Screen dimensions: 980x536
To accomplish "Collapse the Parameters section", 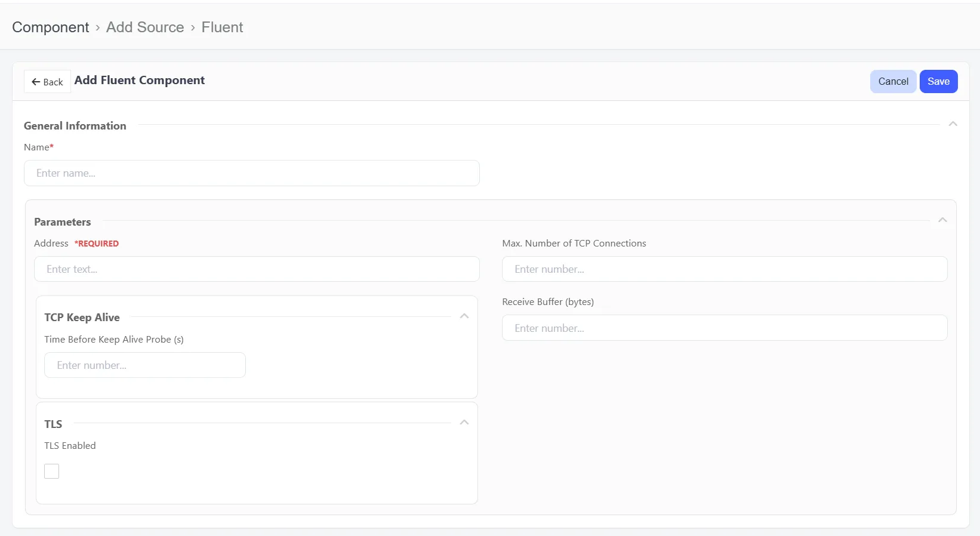I will tap(942, 220).
